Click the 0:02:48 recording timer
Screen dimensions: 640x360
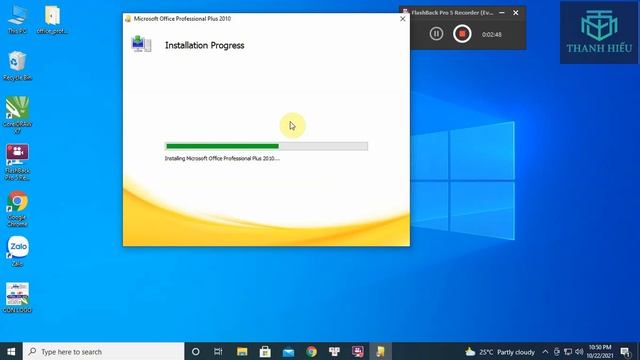click(x=491, y=34)
